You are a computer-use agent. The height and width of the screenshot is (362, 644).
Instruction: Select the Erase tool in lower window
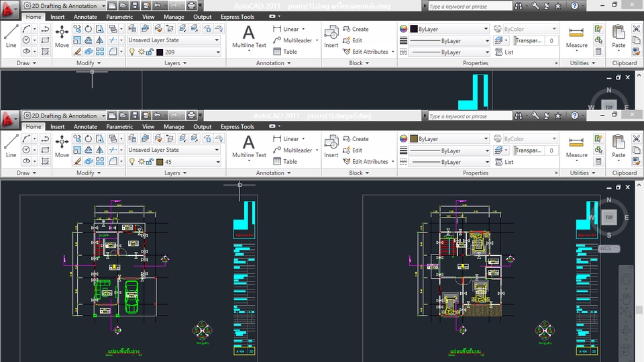coord(77,161)
